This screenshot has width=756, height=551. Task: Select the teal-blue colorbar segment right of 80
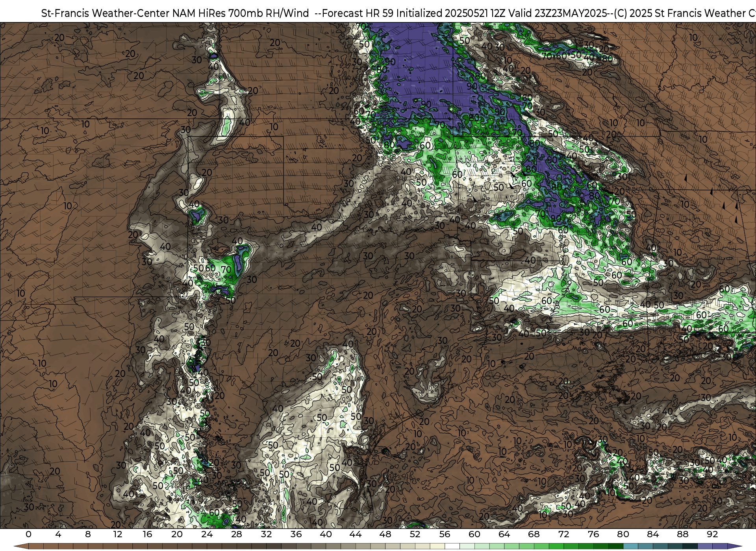point(631,546)
